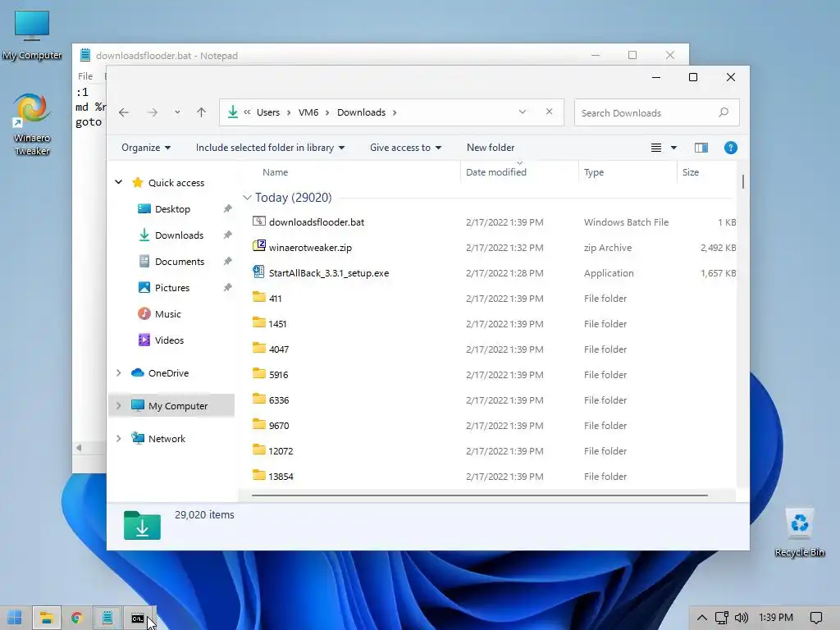The width and height of the screenshot is (840, 630).
Task: Click the horizontal scrollbar in file list
Action: 479,495
